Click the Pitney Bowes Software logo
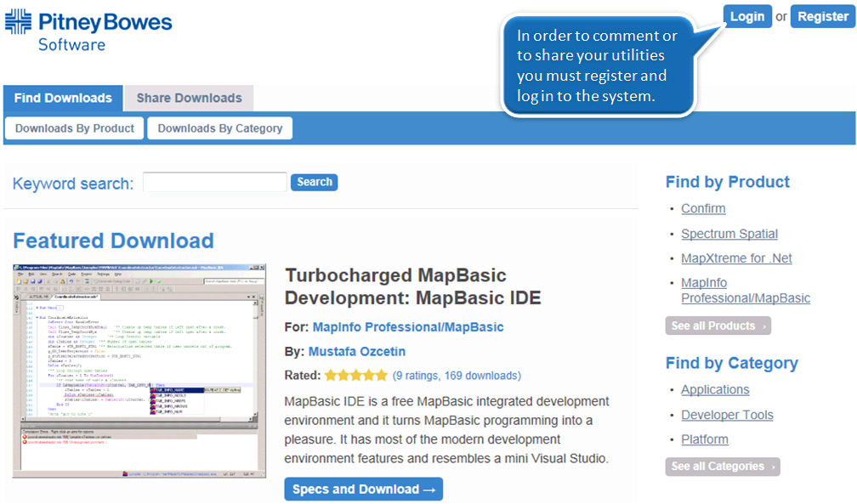 tap(88, 31)
